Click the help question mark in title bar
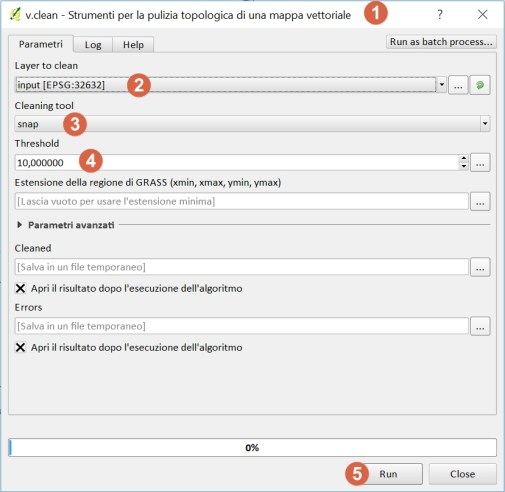 [440, 15]
